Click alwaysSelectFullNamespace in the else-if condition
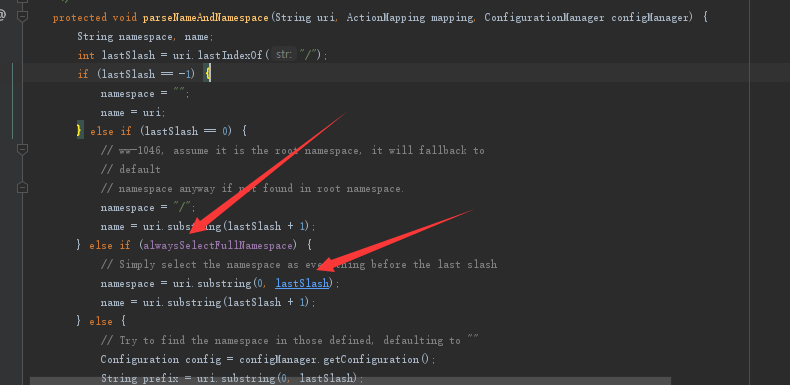Image resolution: width=790 pixels, height=385 pixels. (x=218, y=245)
